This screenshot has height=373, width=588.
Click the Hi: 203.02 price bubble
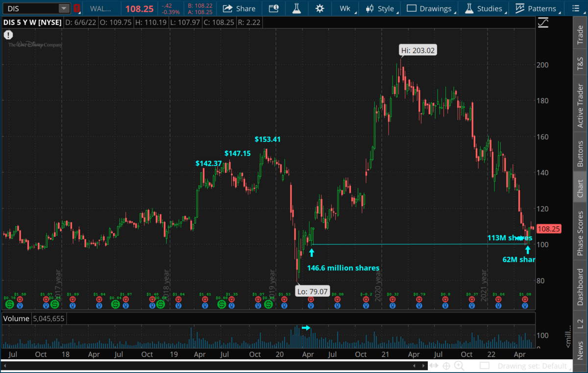[x=418, y=50]
